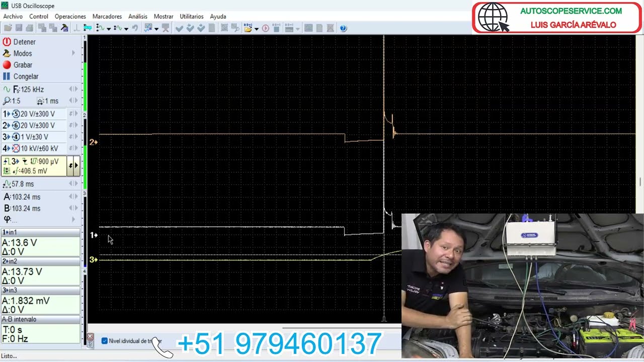Open the Mostrar menu
The width and height of the screenshot is (644, 362).
pos(164,17)
